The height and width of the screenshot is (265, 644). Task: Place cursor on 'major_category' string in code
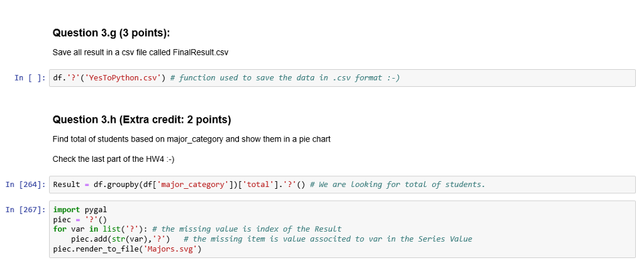tap(191, 184)
